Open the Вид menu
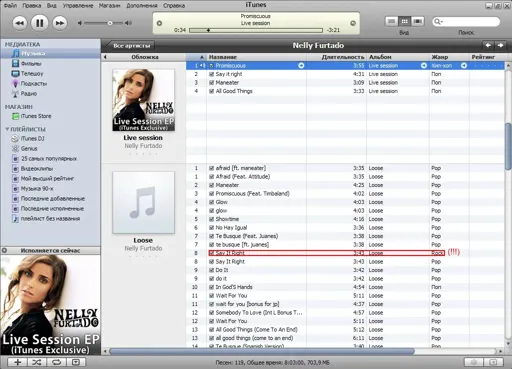Screen dimensions: 512x369 tap(52, 5)
